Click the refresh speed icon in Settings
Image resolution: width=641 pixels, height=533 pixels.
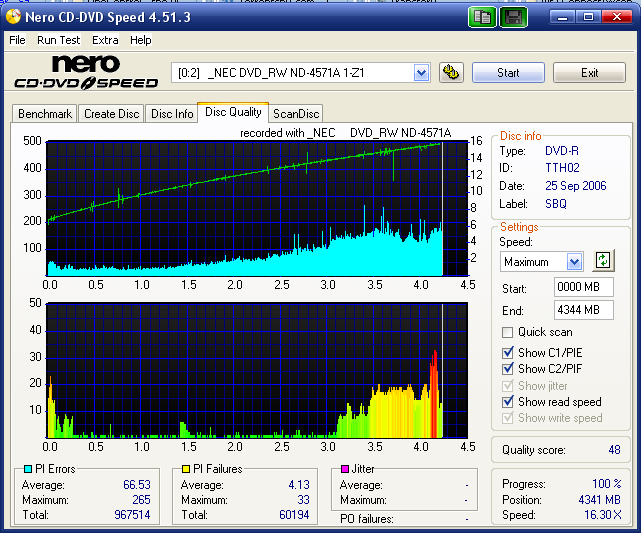603,261
